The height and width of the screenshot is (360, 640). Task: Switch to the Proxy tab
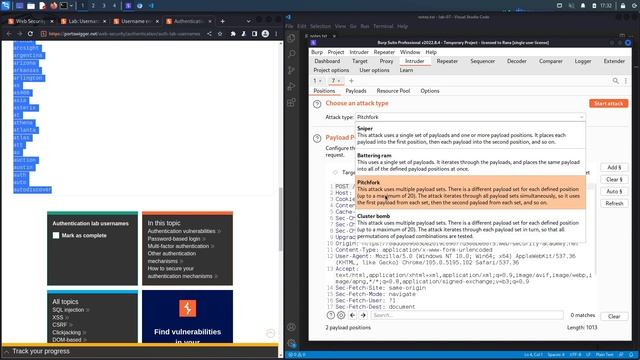[x=386, y=61]
